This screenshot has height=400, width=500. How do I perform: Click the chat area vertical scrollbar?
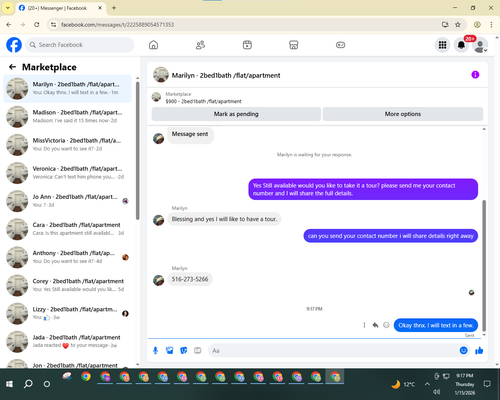click(x=484, y=265)
